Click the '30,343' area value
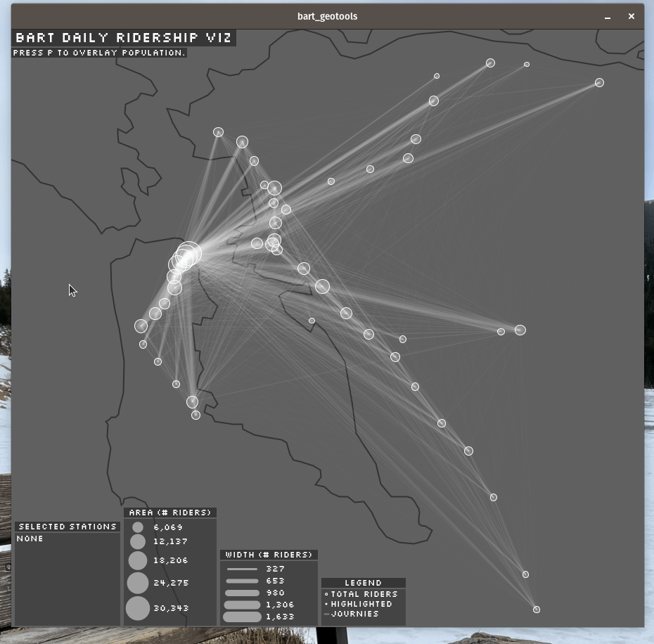 (172, 609)
